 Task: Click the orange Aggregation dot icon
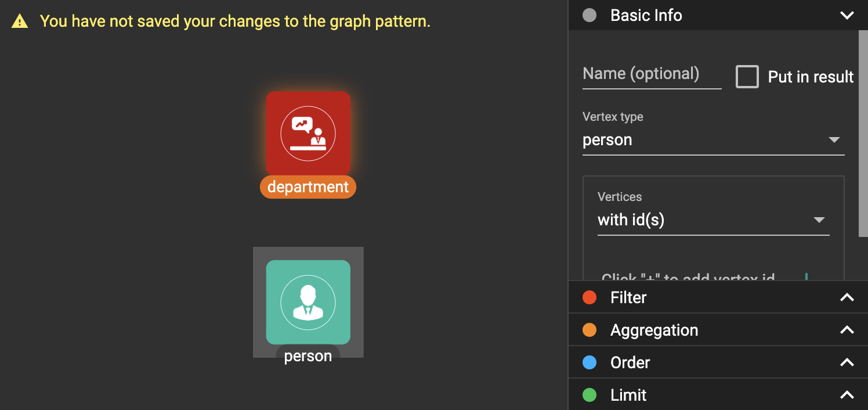coord(589,330)
